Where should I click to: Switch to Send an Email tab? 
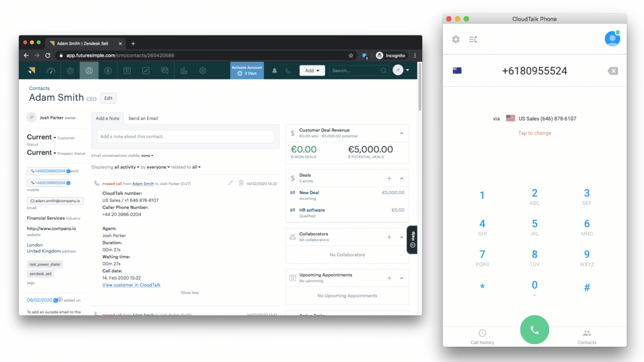click(143, 118)
